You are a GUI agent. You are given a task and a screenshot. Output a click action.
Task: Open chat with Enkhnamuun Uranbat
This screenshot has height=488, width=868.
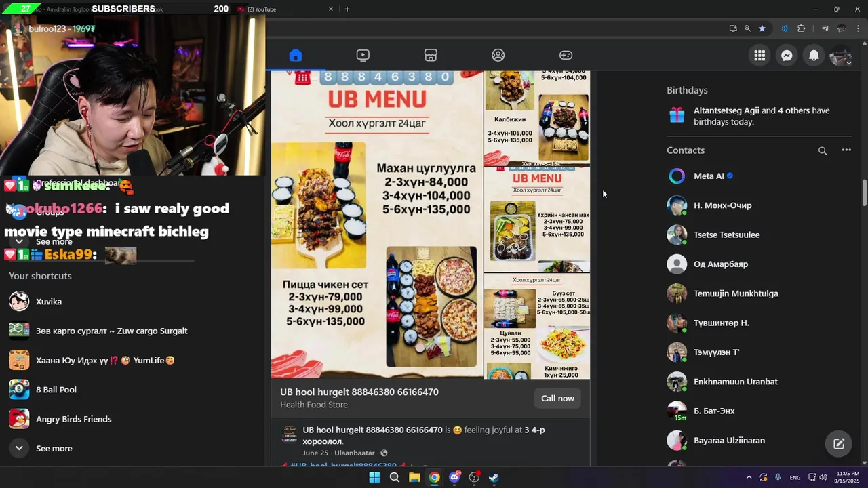[x=759, y=382]
